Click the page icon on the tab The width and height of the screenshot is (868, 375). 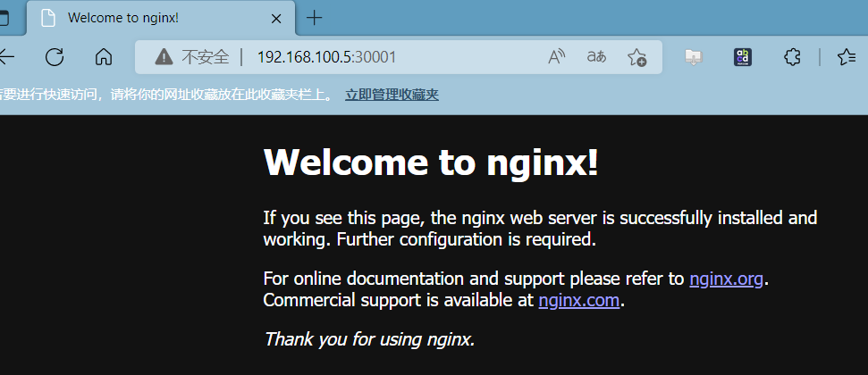pyautogui.click(x=48, y=18)
